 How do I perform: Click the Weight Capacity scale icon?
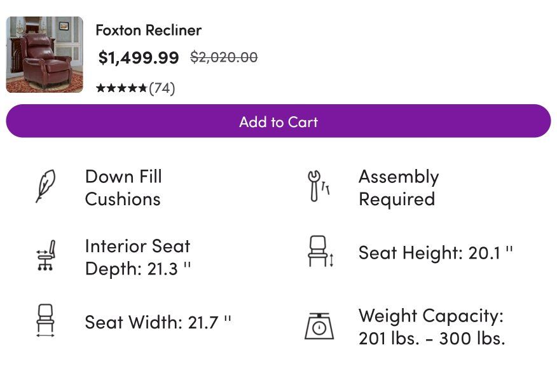319,325
